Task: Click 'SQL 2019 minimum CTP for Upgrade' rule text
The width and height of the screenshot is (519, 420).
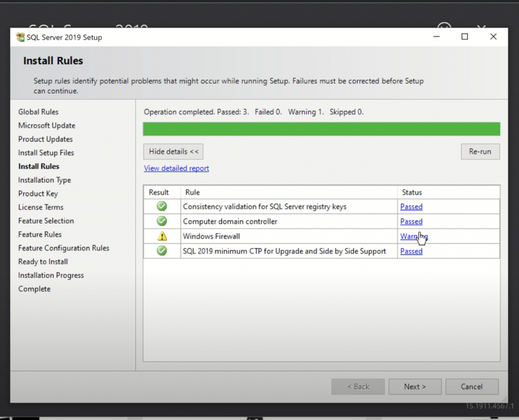Action: pos(284,251)
